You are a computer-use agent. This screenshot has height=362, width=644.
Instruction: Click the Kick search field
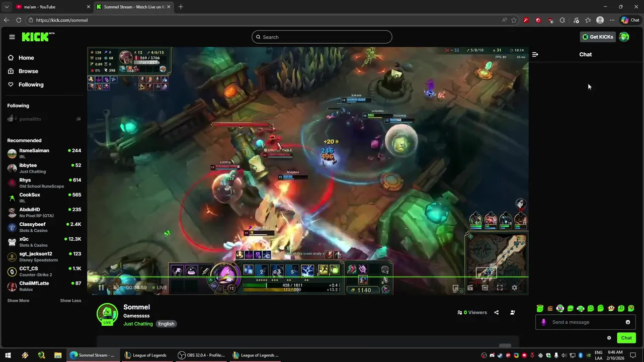322,37
